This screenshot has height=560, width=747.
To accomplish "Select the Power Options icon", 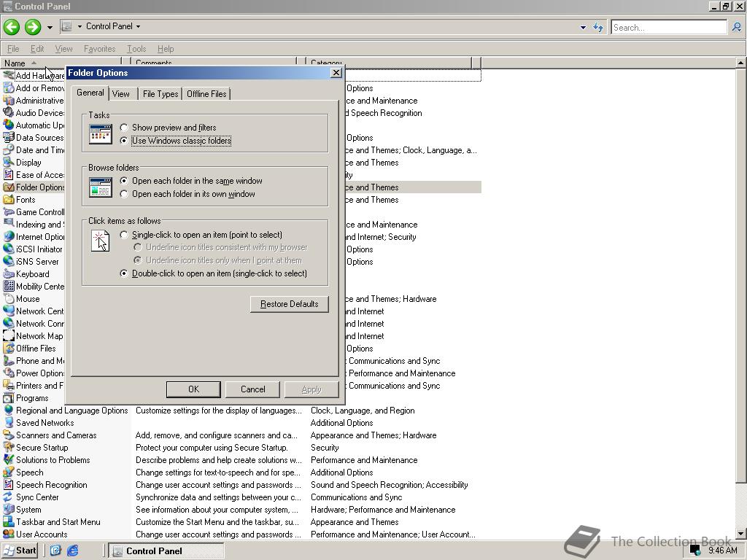I will tap(9, 373).
